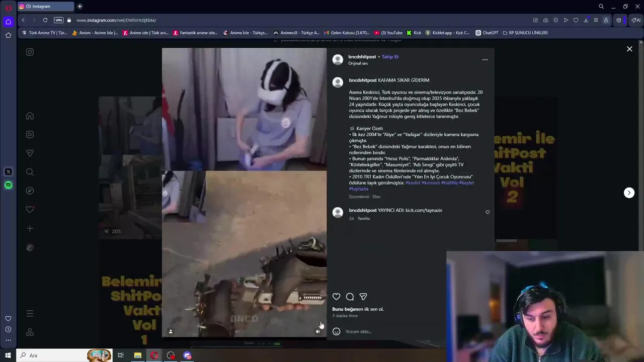Open the Fantastik anime izle bookmark
The width and height of the screenshot is (644, 362).
[x=195, y=33]
